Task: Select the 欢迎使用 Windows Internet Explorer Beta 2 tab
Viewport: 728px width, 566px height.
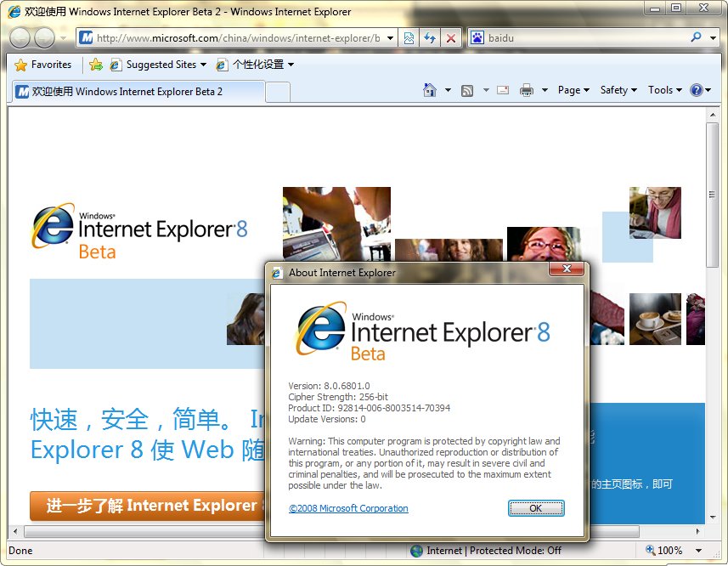Action: pos(138,92)
